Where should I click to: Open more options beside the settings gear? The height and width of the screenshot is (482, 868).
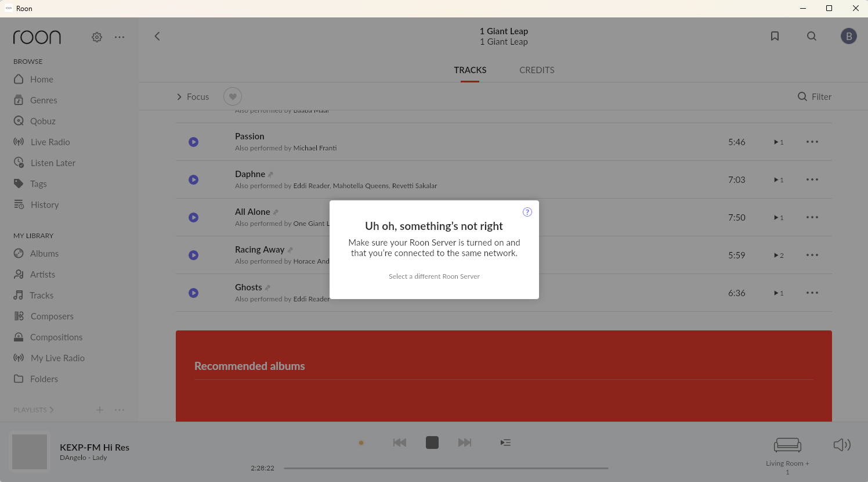(120, 37)
